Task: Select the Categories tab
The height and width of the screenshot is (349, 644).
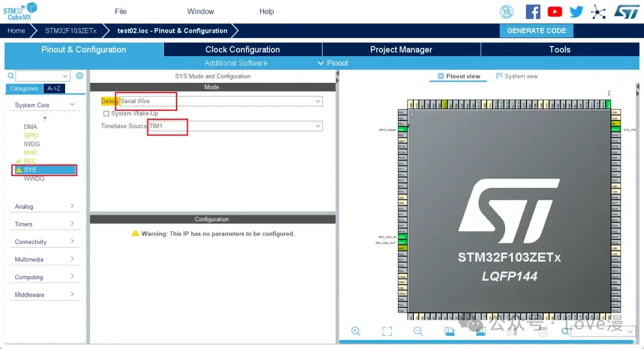Action: 24,88
